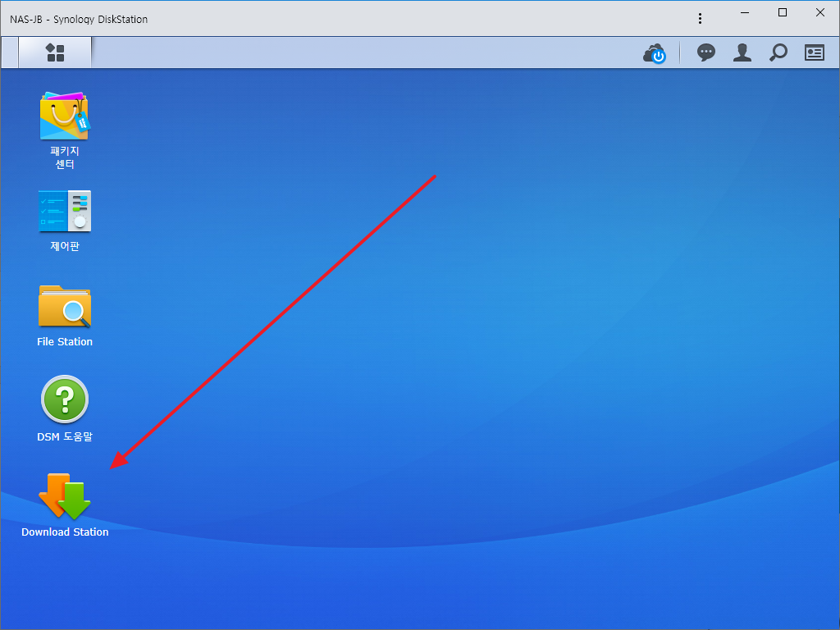Click the '제어판' label text
The width and height of the screenshot is (840, 630).
point(65,246)
